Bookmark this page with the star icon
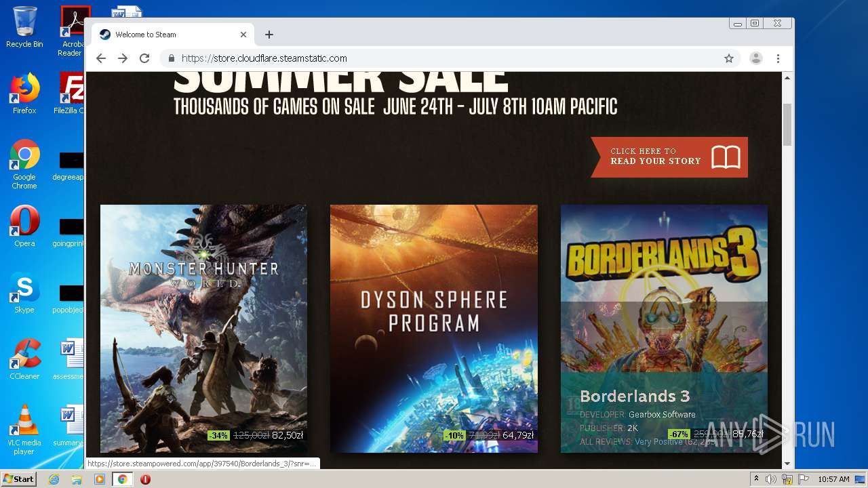Screen dimensions: 868x488 (729, 58)
